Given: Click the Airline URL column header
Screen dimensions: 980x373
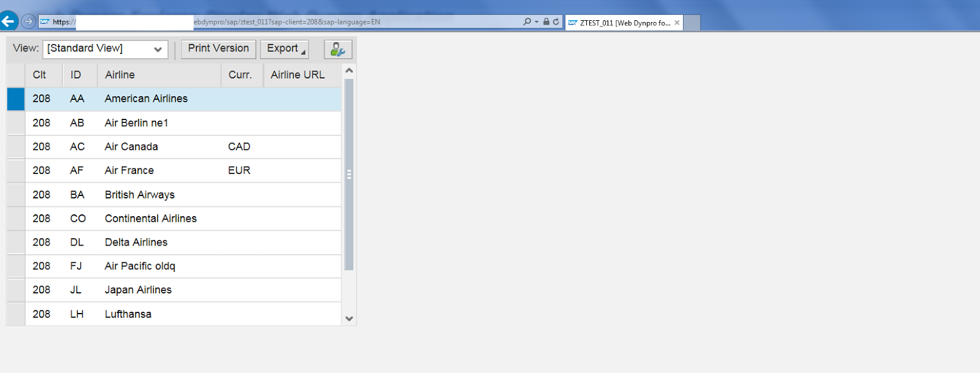Looking at the screenshot, I should 302,75.
